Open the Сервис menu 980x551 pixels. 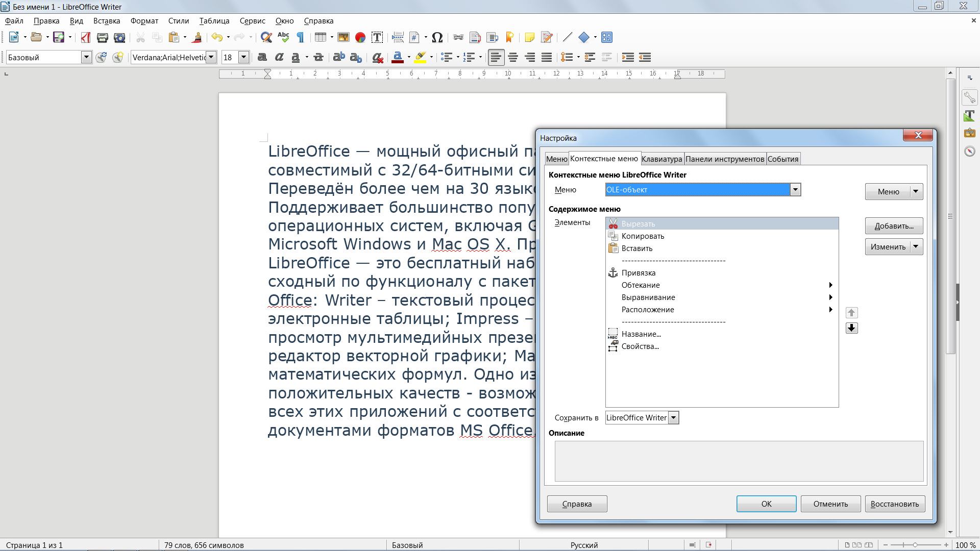252,21
